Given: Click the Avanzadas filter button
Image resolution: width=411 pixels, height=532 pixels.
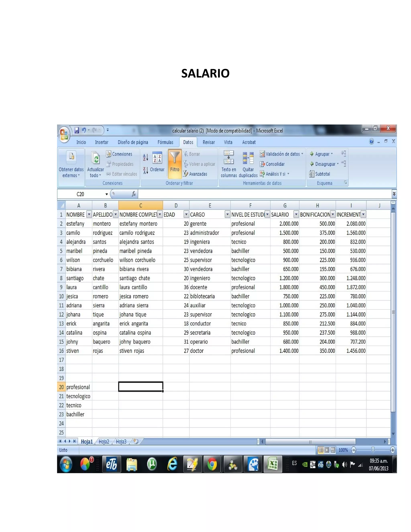Looking at the screenshot, I should (195, 174).
